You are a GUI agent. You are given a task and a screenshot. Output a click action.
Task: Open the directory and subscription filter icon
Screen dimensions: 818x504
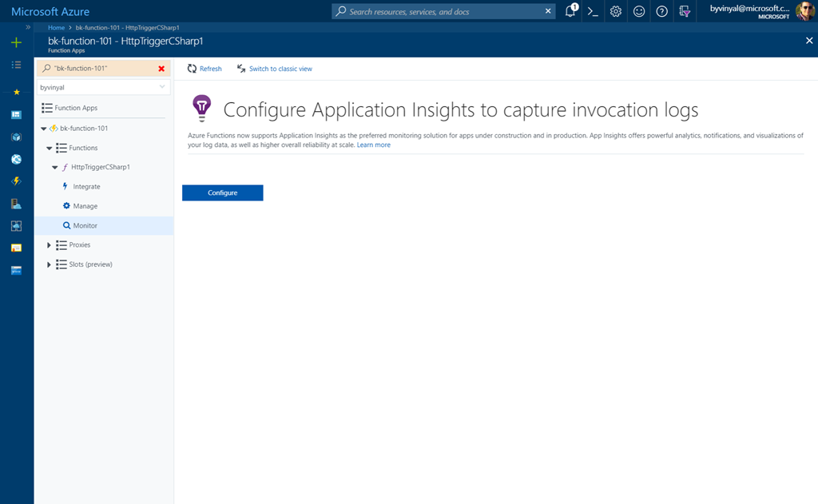coord(685,11)
